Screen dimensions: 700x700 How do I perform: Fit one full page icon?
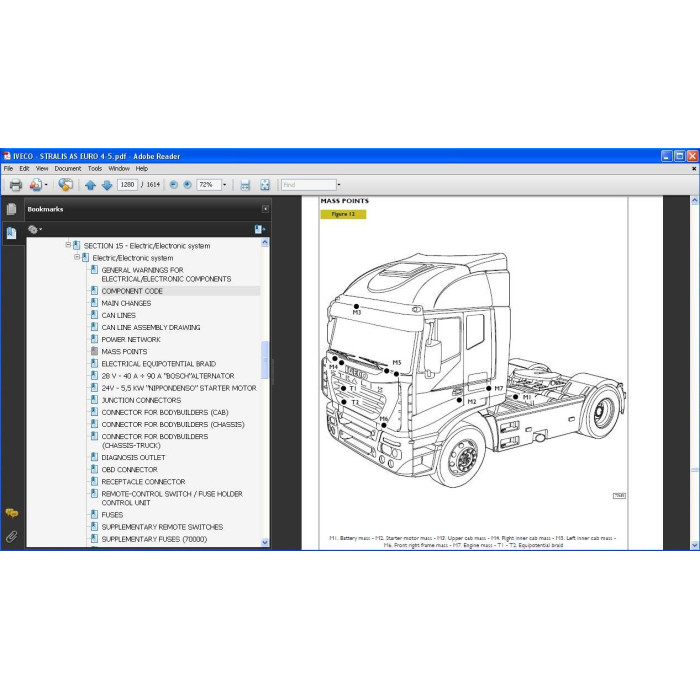(265, 185)
